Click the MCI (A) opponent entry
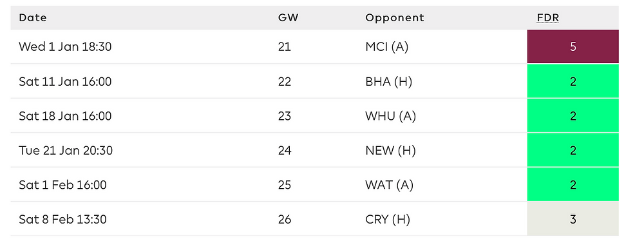This screenshot has width=644, height=250. [x=387, y=47]
